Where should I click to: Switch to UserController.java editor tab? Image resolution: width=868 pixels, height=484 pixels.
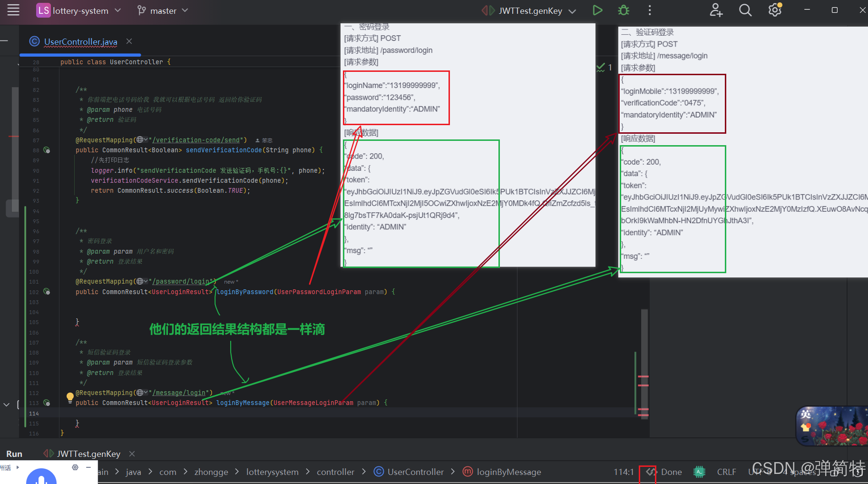(x=80, y=41)
